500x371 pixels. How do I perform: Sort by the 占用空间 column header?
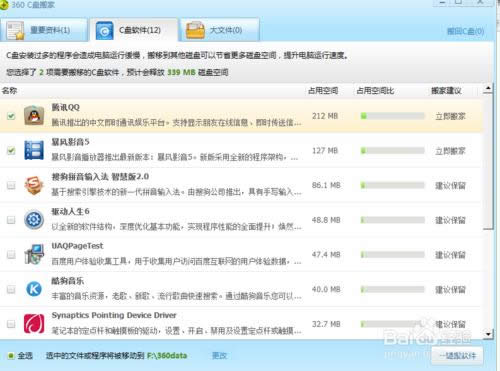click(323, 91)
